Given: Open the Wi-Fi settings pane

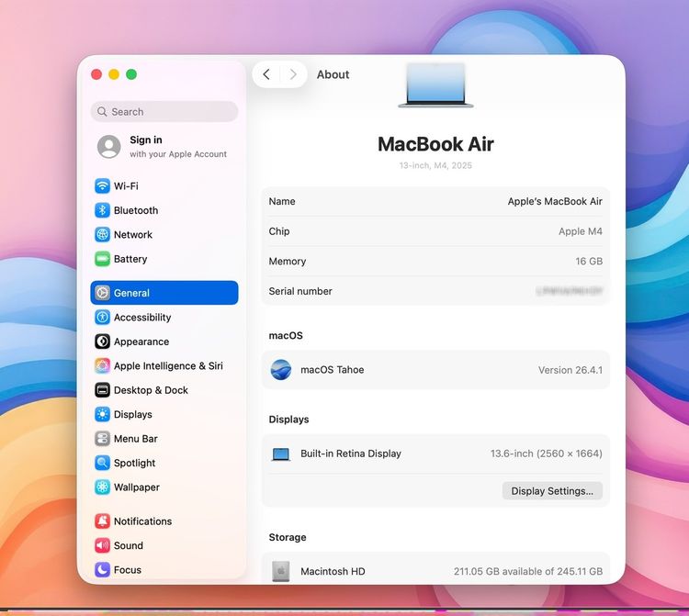Looking at the screenshot, I should [x=164, y=185].
